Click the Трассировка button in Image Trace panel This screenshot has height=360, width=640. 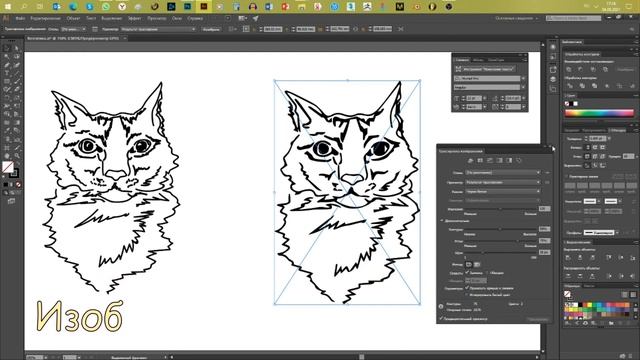click(x=538, y=319)
